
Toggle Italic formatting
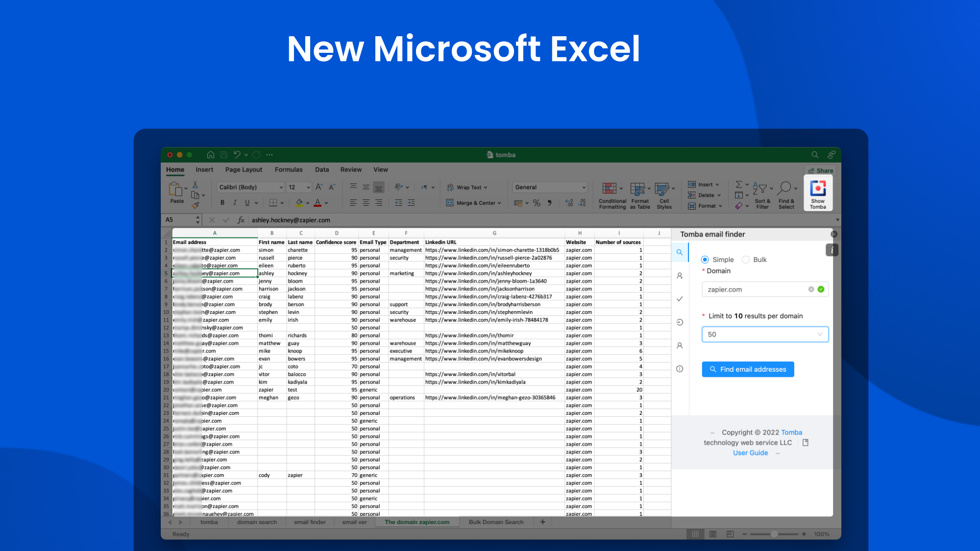tap(235, 203)
